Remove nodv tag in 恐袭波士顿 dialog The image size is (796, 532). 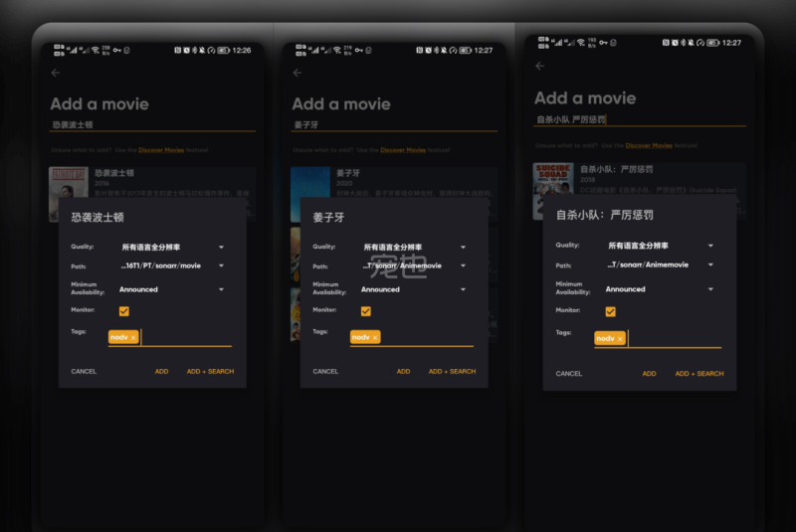coord(133,338)
